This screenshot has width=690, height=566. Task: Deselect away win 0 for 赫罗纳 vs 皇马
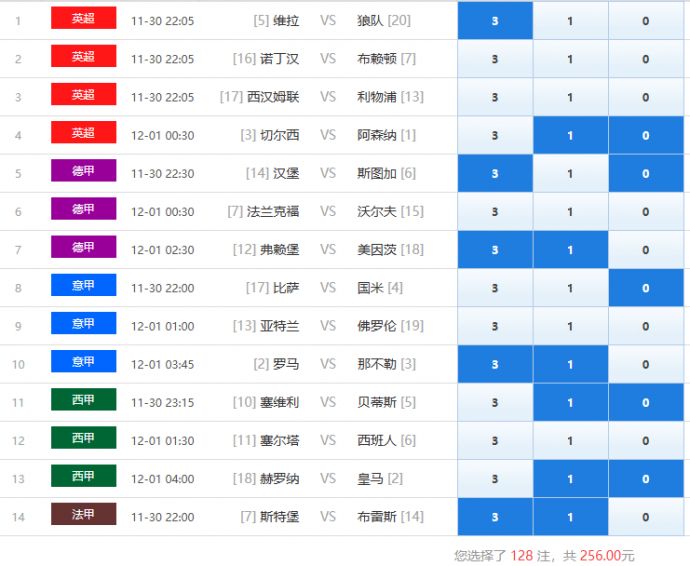click(645, 479)
